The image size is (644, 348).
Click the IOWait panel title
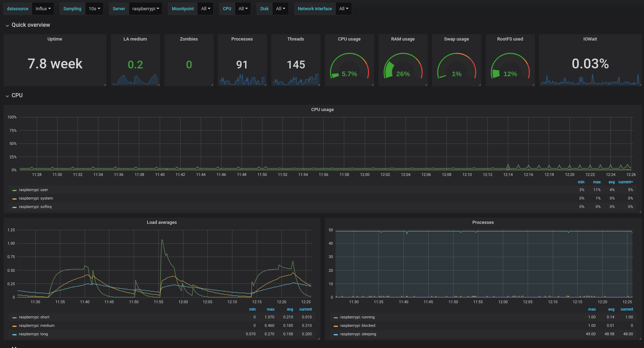[590, 39]
